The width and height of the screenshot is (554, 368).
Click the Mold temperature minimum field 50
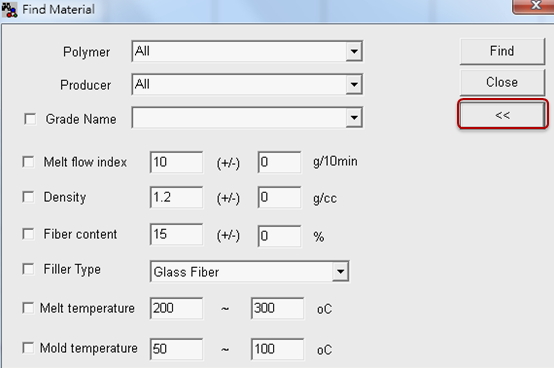click(x=176, y=349)
